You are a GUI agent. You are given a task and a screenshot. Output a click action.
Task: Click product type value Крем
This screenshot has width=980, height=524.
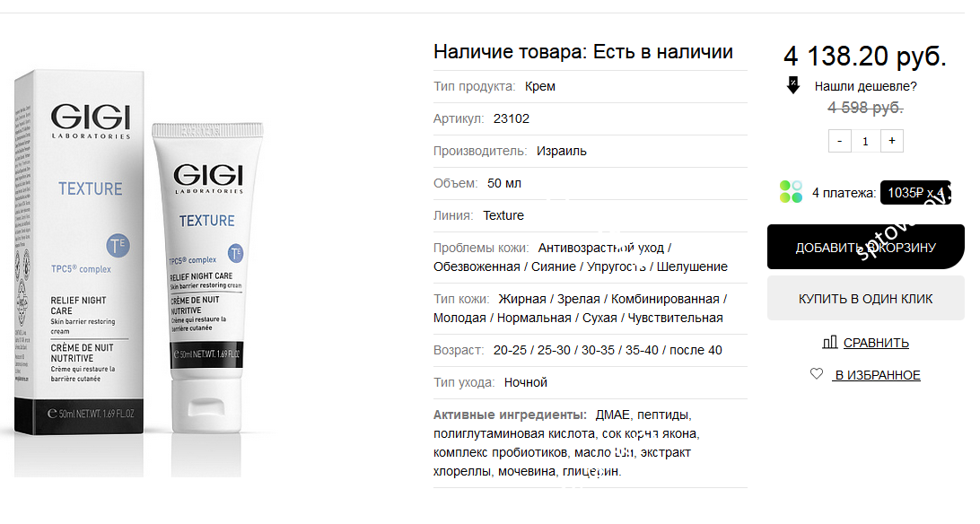(540, 86)
